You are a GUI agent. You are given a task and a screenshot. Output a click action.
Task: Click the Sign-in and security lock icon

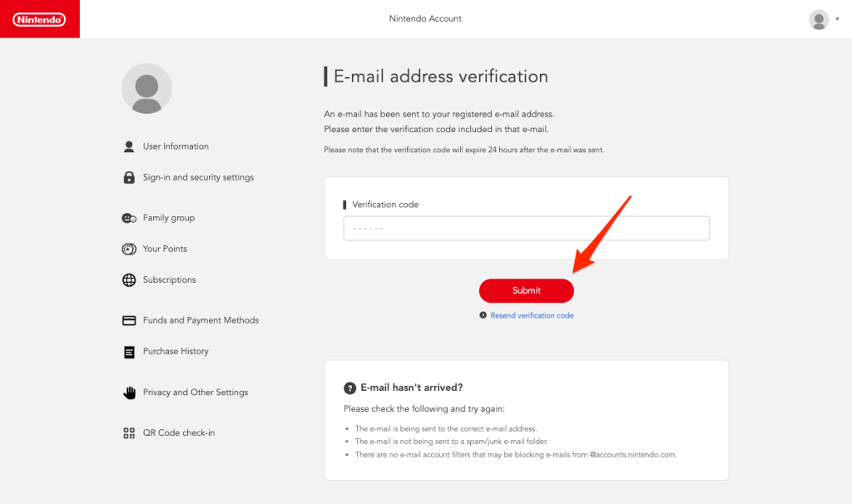coord(129,177)
